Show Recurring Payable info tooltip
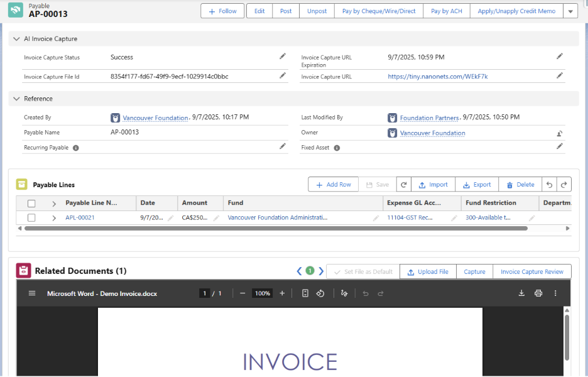Viewport: 588px width, 377px height. (x=76, y=148)
